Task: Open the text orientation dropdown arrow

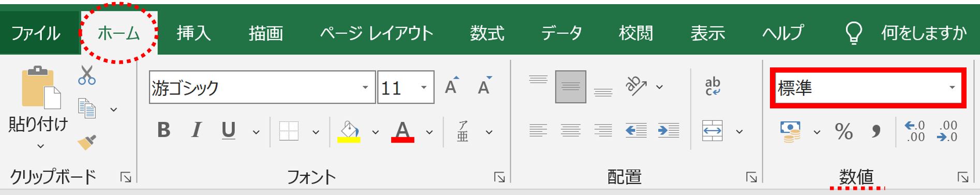Action: click(x=659, y=87)
